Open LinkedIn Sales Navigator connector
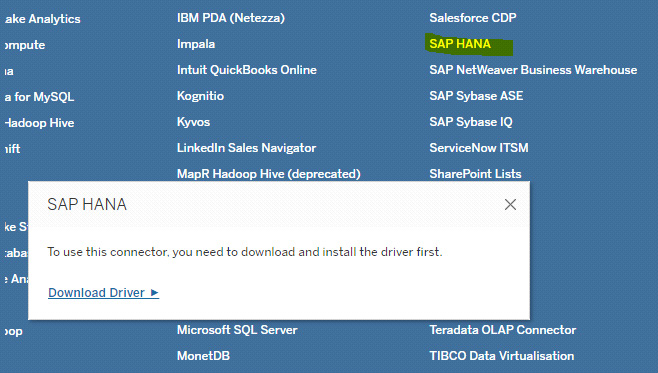658x373 pixels. click(x=246, y=148)
